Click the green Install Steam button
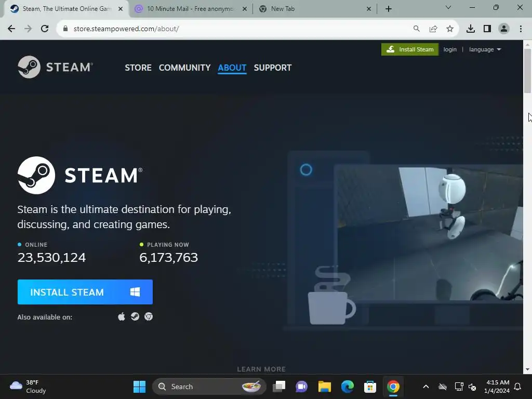Image resolution: width=532 pixels, height=399 pixels. click(x=410, y=49)
